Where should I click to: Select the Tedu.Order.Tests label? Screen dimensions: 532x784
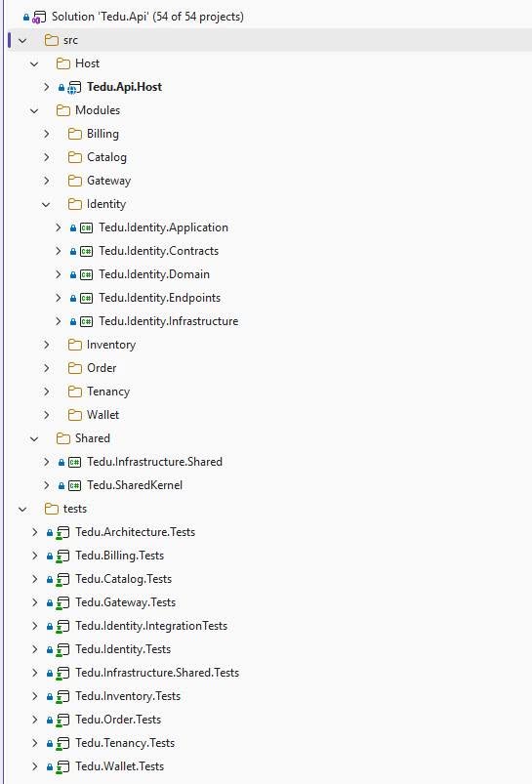tap(118, 720)
